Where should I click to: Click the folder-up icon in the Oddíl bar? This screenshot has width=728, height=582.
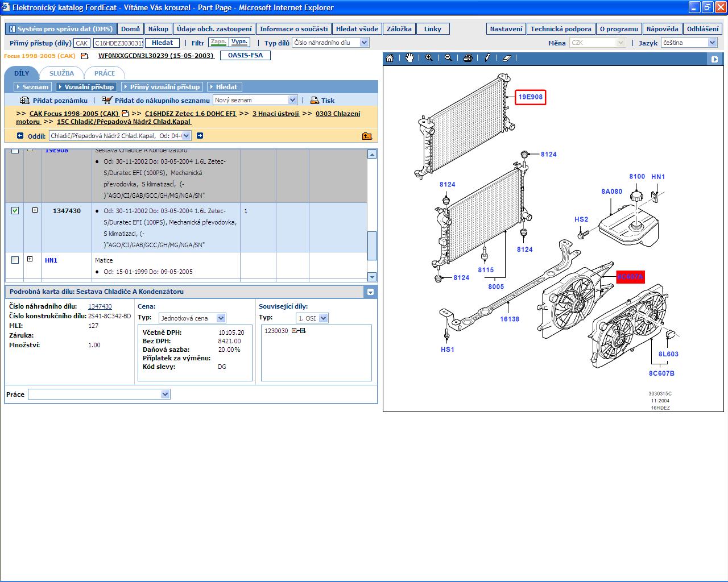point(367,136)
